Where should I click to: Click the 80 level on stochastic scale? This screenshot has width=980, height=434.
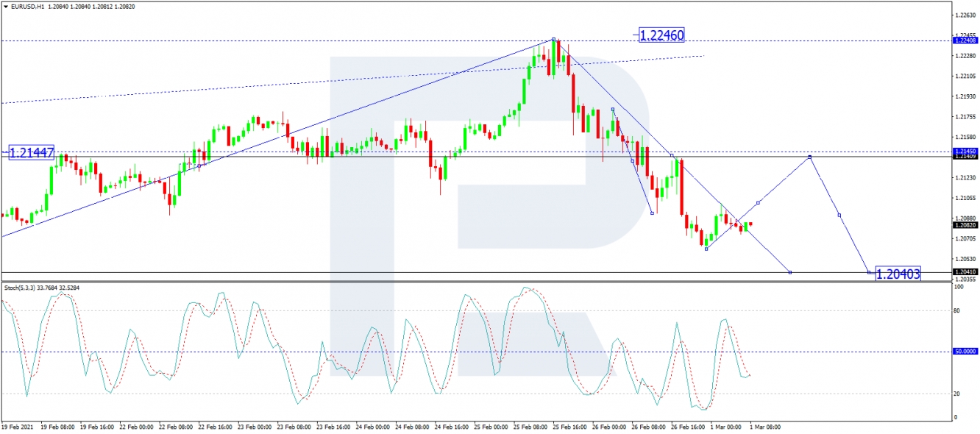point(957,310)
